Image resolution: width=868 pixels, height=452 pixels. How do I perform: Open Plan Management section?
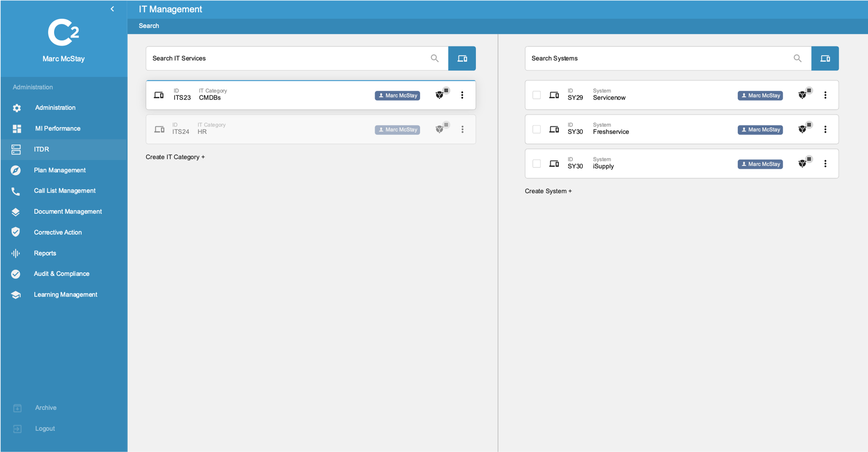(x=60, y=169)
